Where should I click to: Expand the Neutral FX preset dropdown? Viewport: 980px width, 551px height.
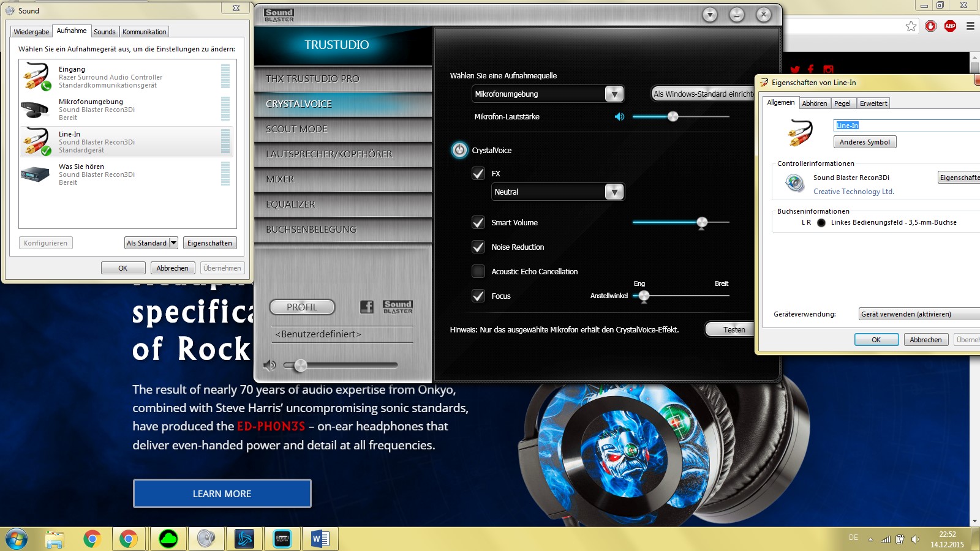(614, 192)
